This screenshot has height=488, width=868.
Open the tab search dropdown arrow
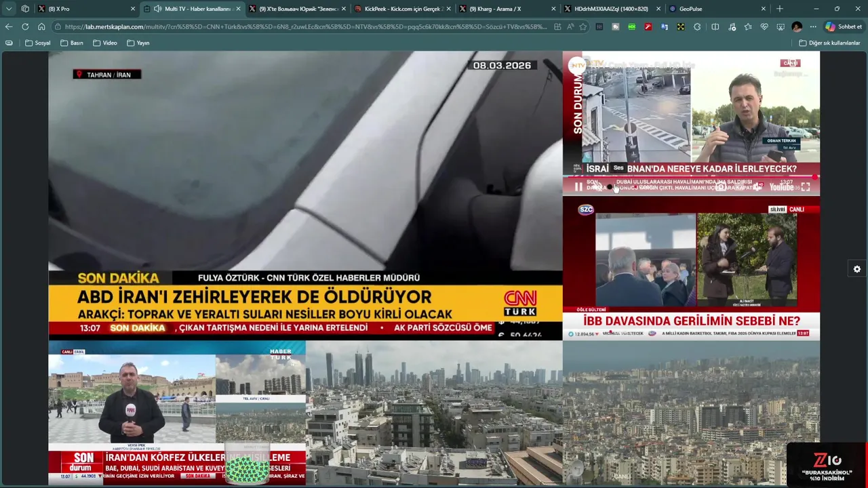(x=9, y=9)
